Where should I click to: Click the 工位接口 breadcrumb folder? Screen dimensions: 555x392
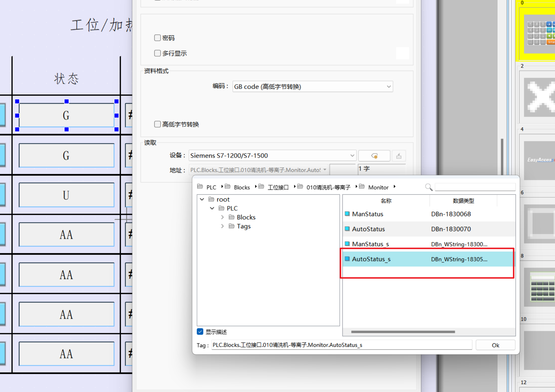277,187
